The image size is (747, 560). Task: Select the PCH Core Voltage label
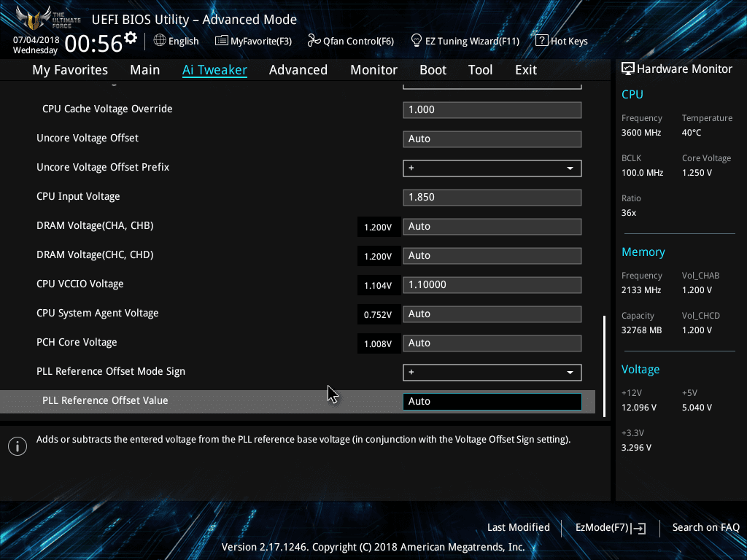click(76, 343)
